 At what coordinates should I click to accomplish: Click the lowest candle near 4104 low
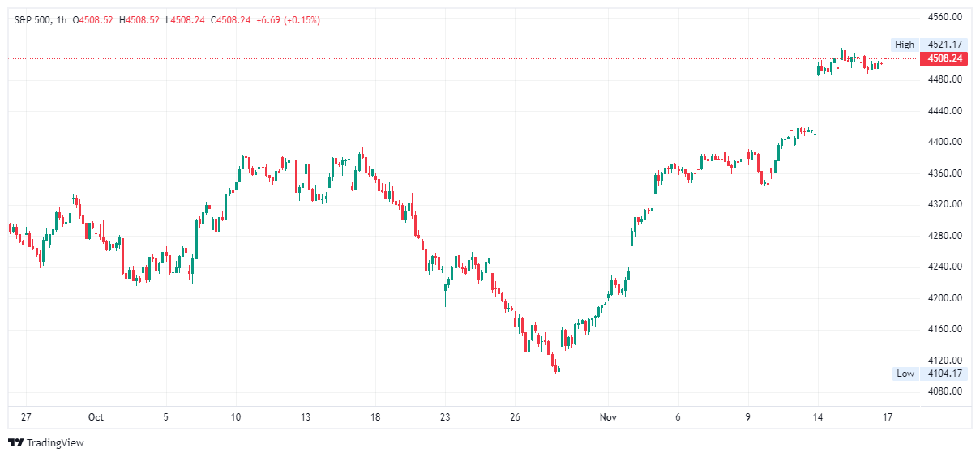pyautogui.click(x=557, y=369)
